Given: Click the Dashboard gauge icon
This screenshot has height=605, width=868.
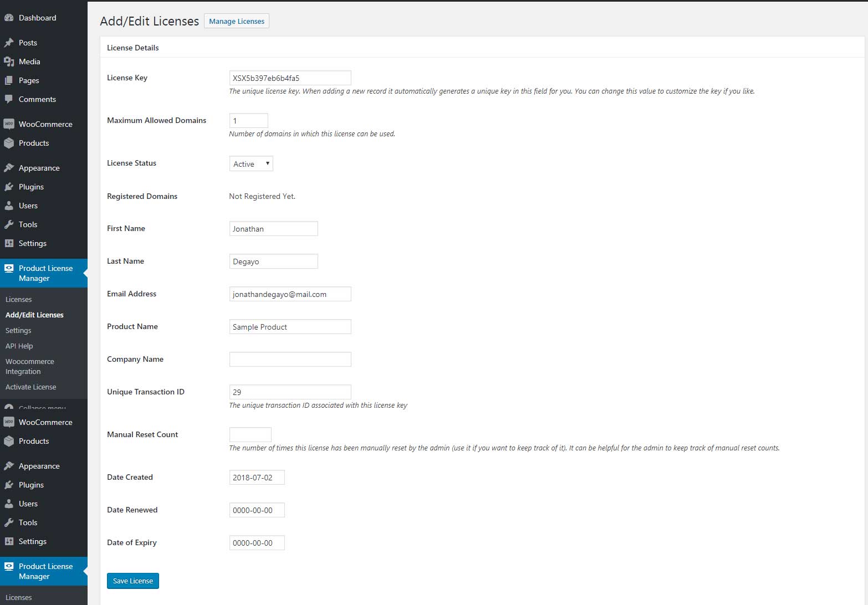Looking at the screenshot, I should click(x=9, y=18).
